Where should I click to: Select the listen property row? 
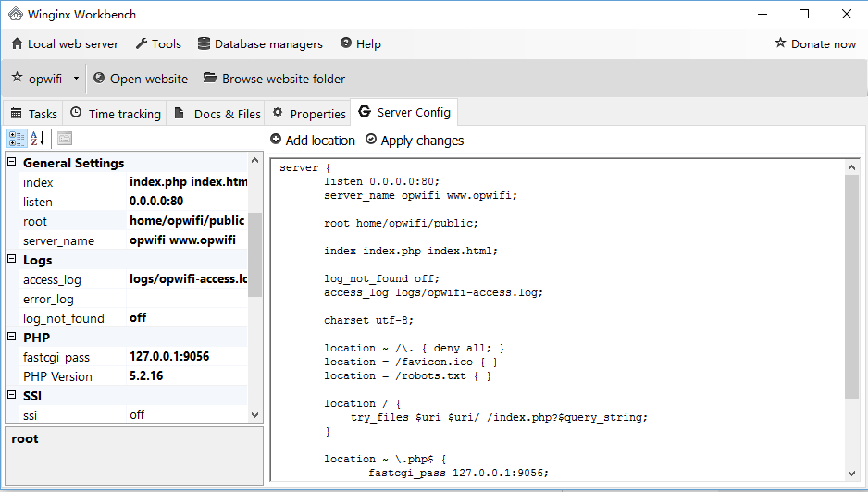(133, 202)
